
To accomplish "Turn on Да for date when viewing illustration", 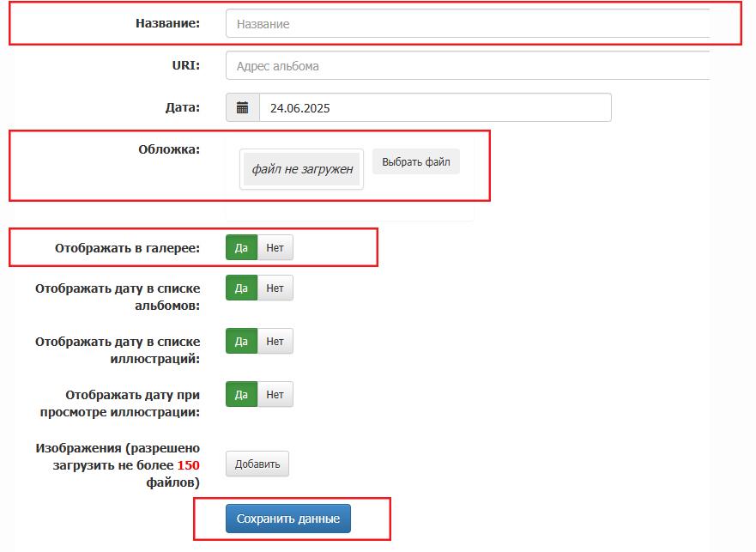I will (x=241, y=395).
